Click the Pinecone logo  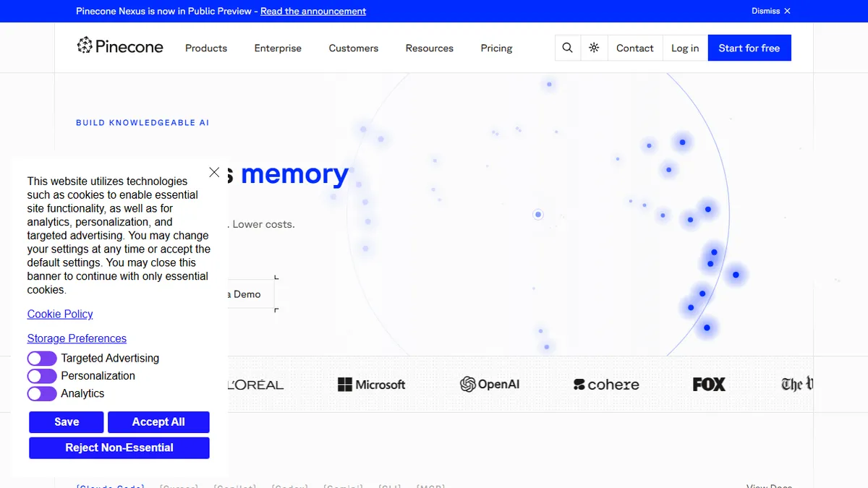tap(120, 47)
